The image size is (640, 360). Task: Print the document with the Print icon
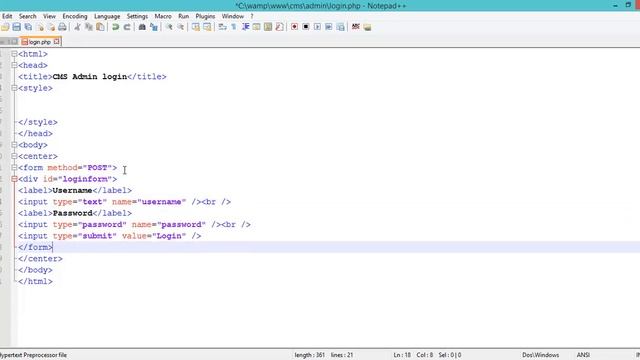(62, 27)
